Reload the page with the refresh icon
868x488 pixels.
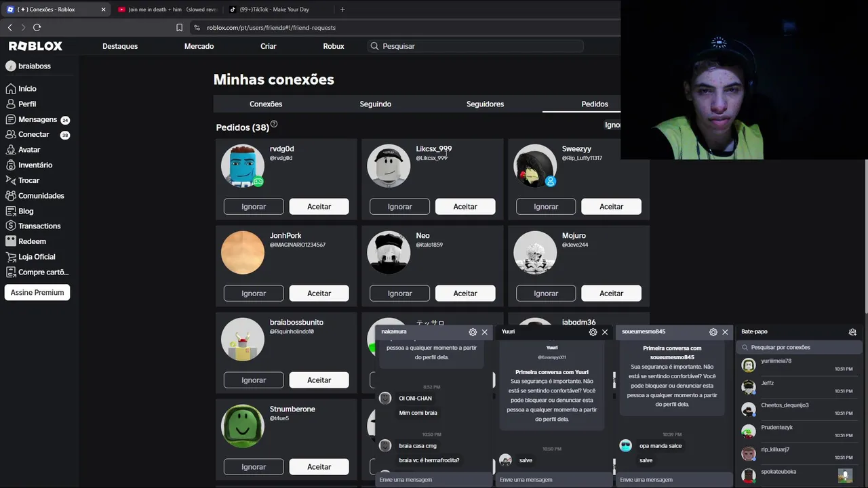click(x=37, y=28)
